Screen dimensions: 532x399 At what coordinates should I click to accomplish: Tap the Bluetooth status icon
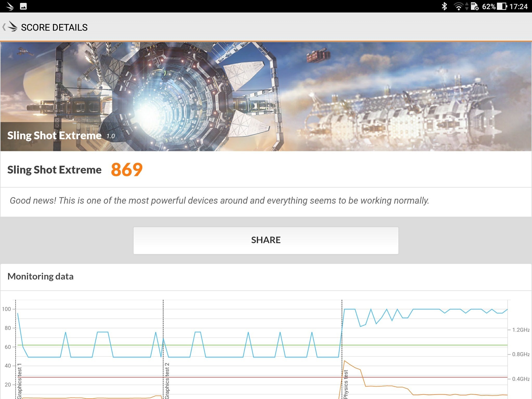tap(444, 6)
